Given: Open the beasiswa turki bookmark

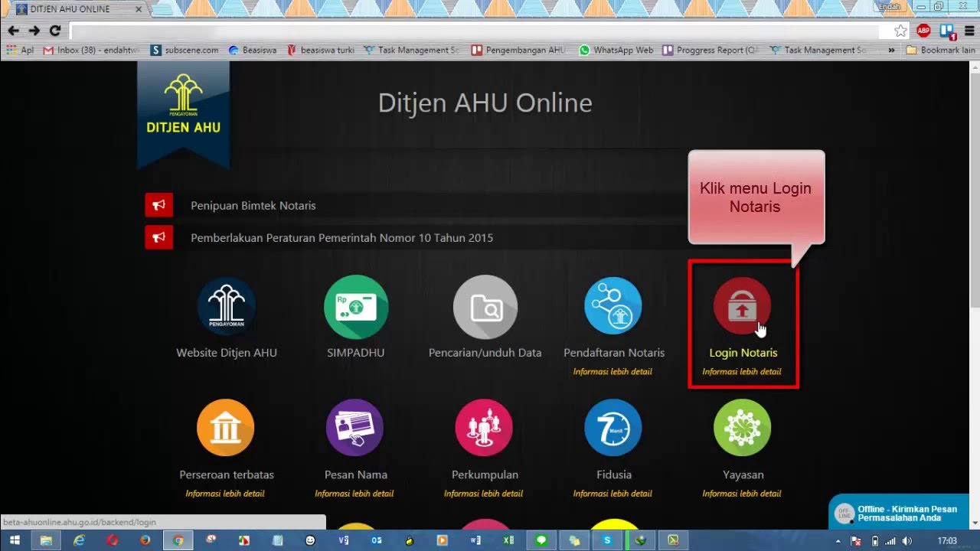Looking at the screenshot, I should pyautogui.click(x=320, y=50).
